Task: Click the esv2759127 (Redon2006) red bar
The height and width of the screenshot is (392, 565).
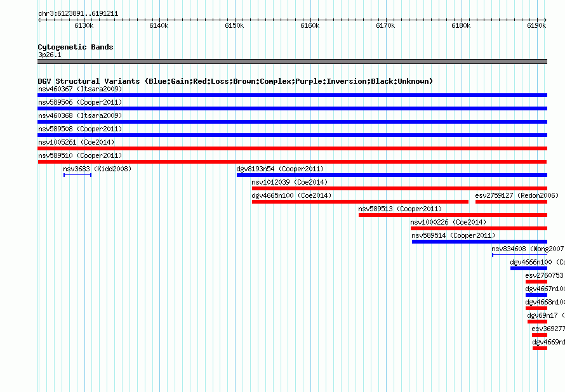Action: (x=511, y=202)
